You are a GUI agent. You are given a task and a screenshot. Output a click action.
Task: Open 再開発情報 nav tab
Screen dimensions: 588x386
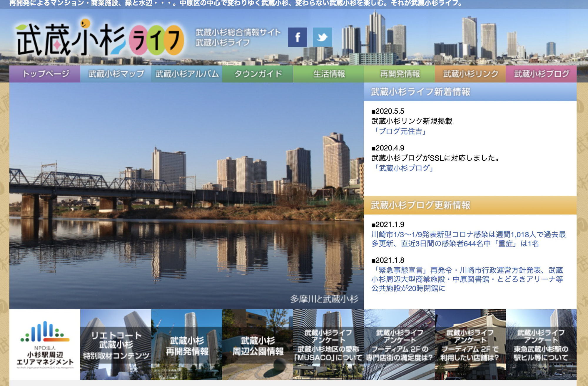coord(400,74)
